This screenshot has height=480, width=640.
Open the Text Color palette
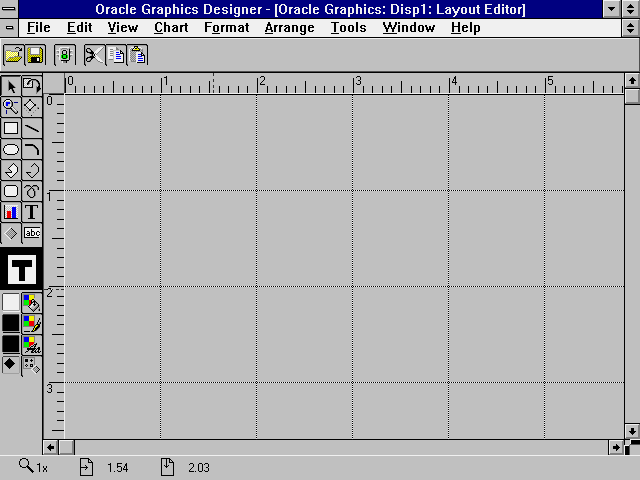point(32,344)
